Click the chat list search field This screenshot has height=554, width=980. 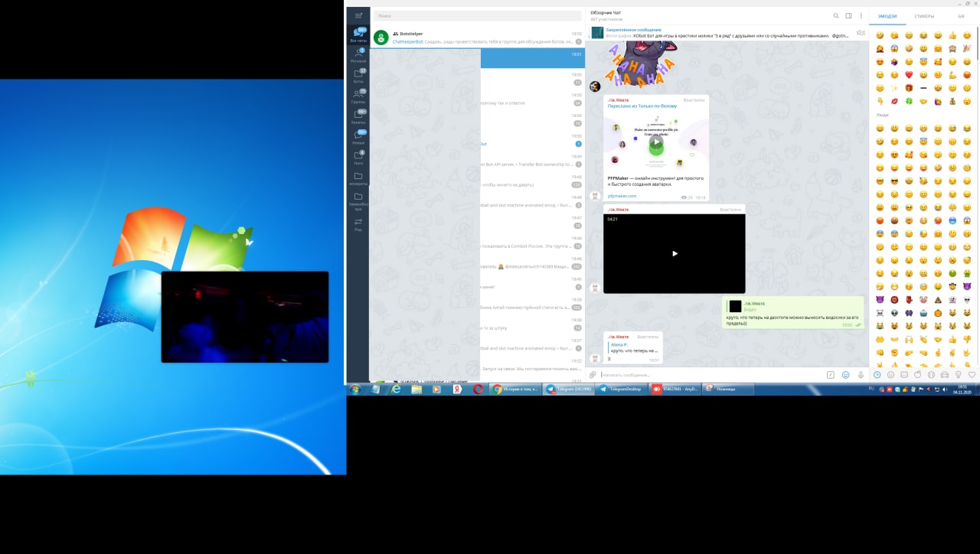coord(478,15)
